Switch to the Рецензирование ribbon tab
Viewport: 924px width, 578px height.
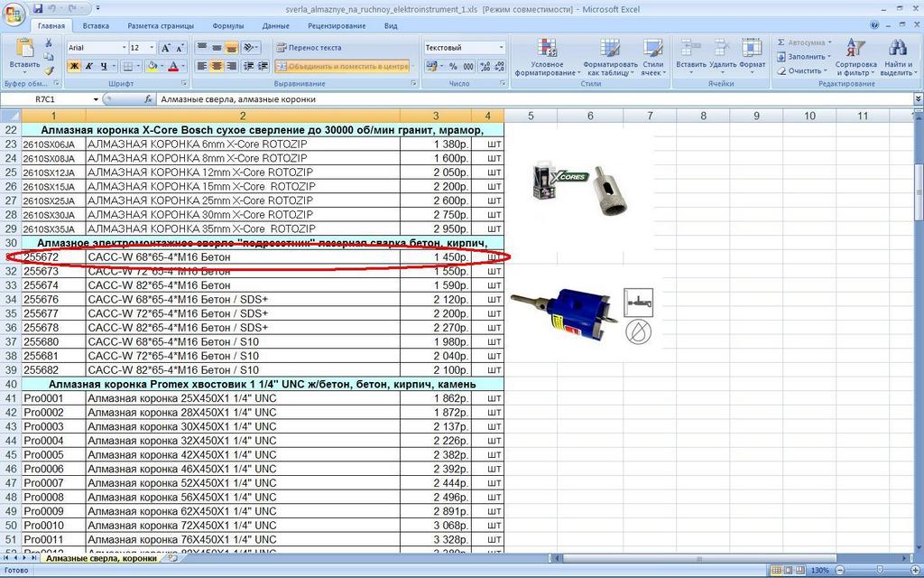[x=337, y=26]
